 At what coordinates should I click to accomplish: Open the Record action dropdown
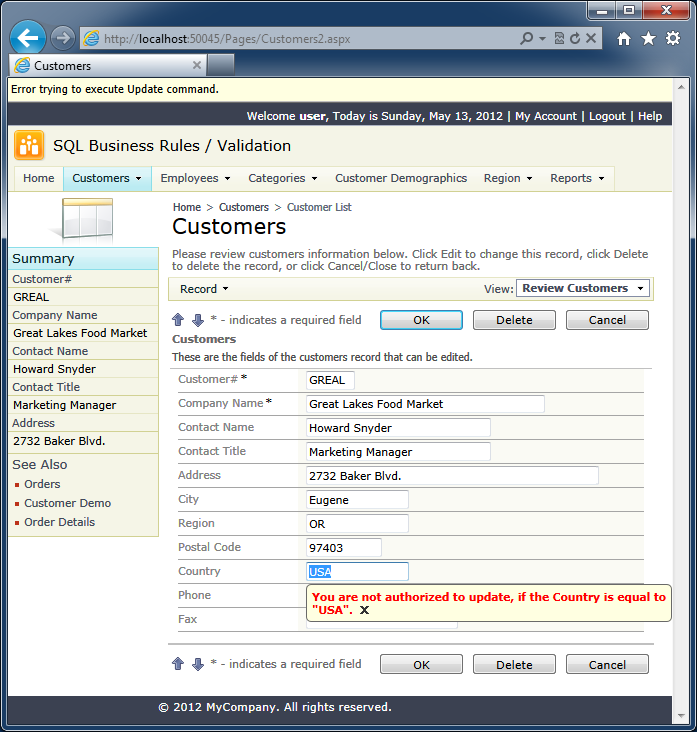click(x=204, y=289)
